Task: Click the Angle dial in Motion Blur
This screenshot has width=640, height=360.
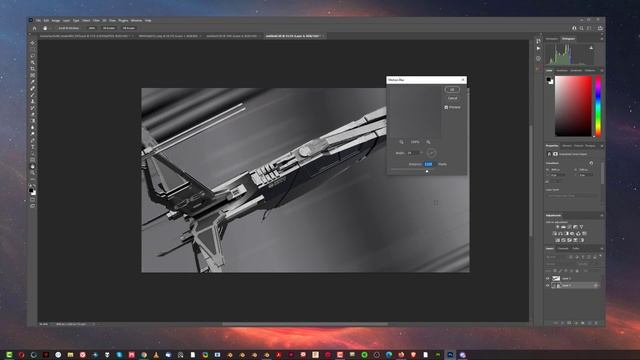Action: coord(431,153)
